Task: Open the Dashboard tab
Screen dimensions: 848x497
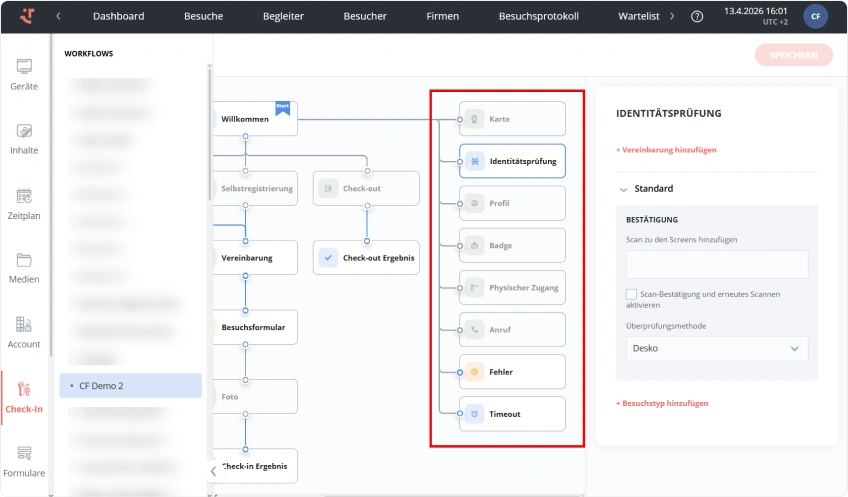Action: [118, 16]
